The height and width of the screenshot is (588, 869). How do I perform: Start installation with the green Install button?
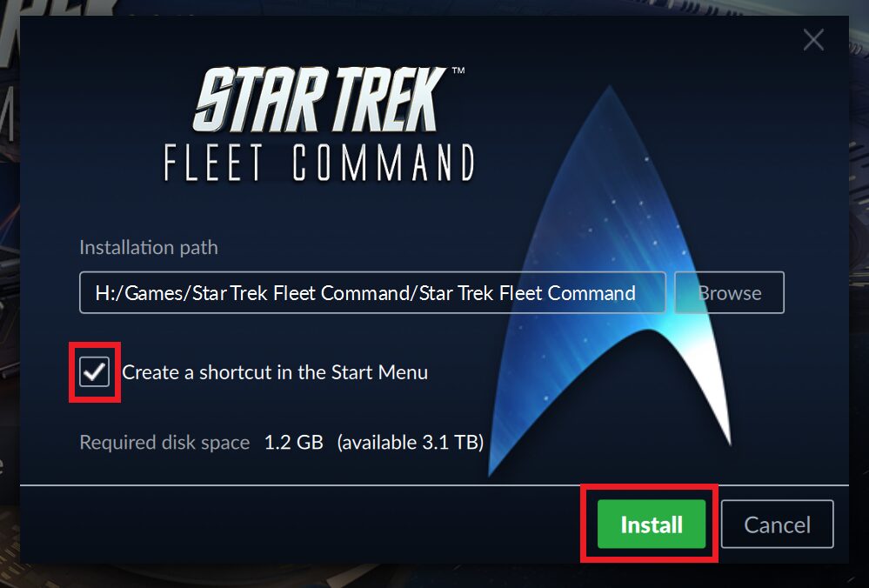[x=652, y=525]
